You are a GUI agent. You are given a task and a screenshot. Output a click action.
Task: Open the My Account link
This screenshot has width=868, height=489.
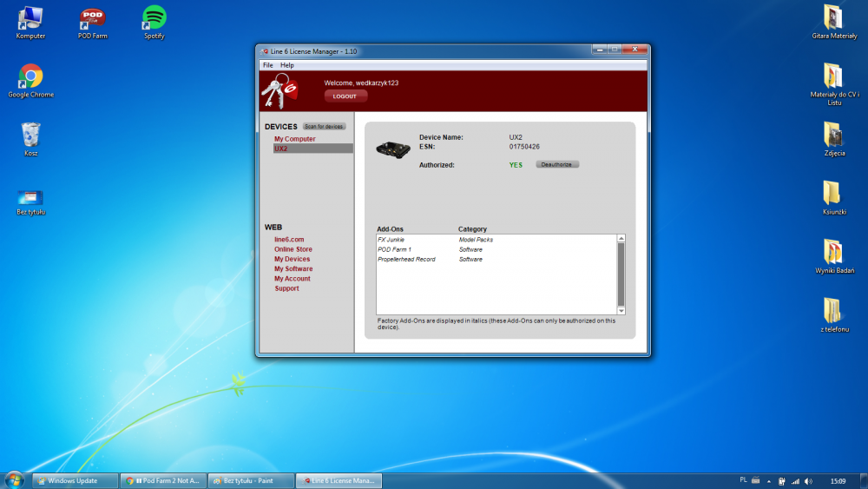point(293,279)
